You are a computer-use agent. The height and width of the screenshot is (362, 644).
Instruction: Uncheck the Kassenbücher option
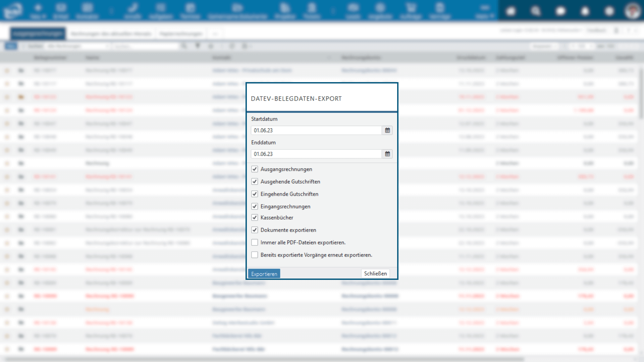255,218
